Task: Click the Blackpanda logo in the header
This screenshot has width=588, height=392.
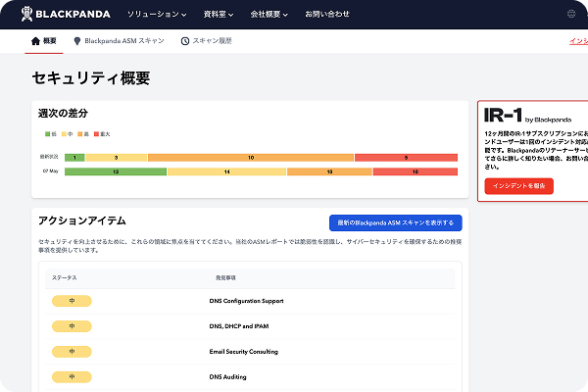Action: click(x=66, y=14)
